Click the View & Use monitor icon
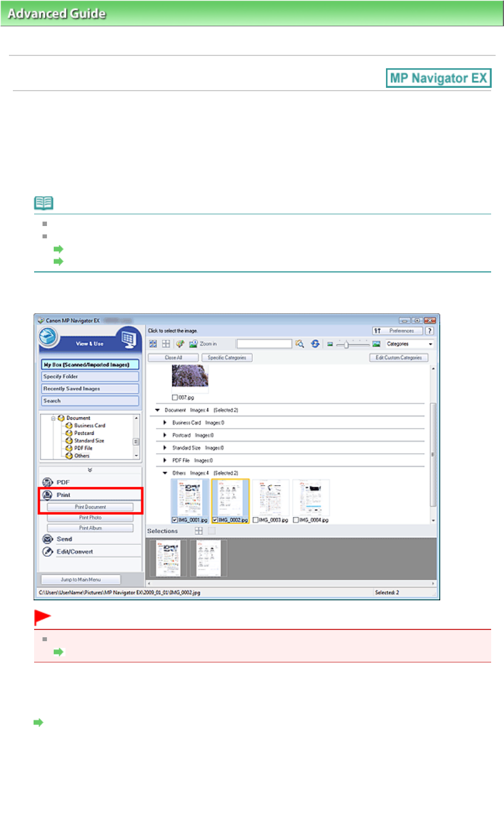Screen dimensions: 504x823 point(129,338)
